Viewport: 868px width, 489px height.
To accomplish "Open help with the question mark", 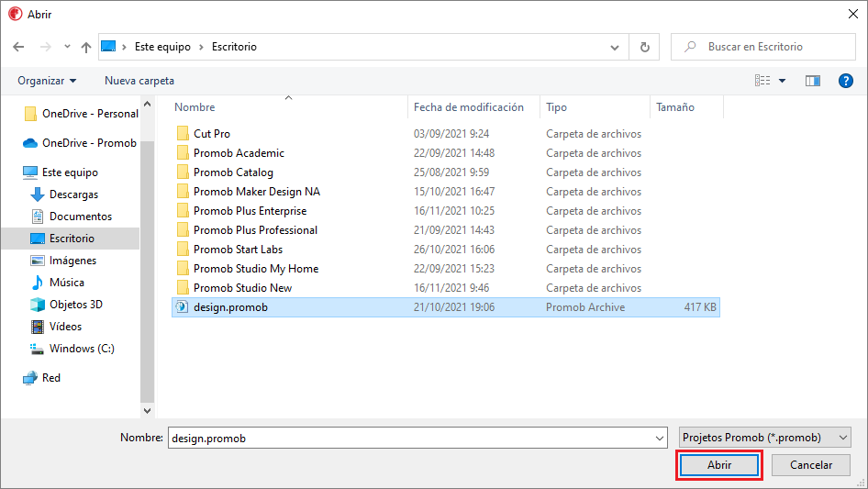I will point(845,81).
